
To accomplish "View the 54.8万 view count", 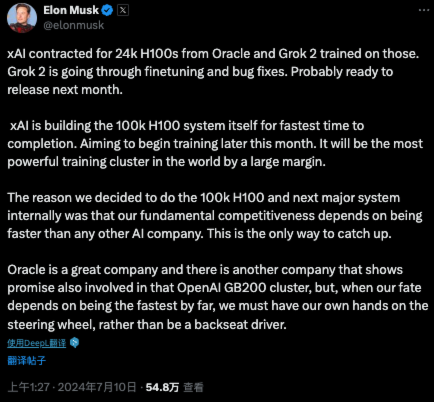I will click(162, 387).
